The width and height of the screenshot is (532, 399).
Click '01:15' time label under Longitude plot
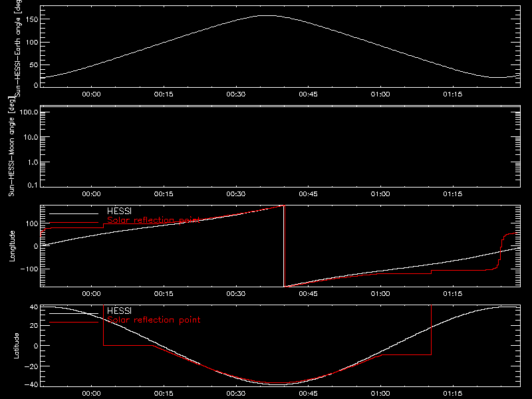tap(453, 294)
